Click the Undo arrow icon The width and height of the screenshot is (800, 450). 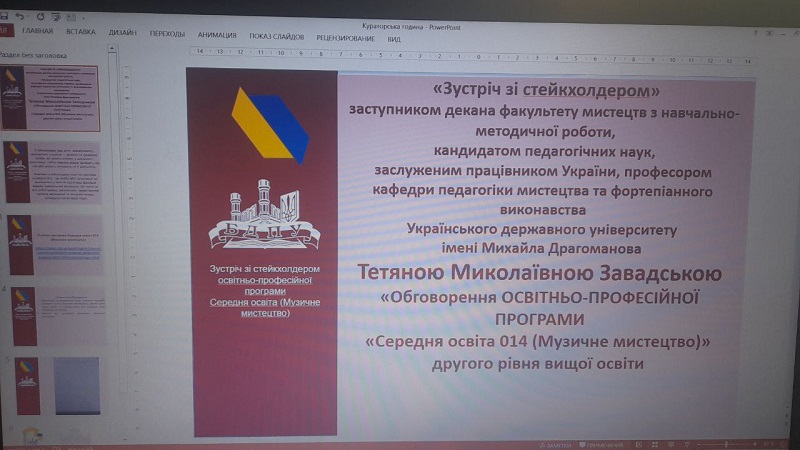pyautogui.click(x=19, y=16)
